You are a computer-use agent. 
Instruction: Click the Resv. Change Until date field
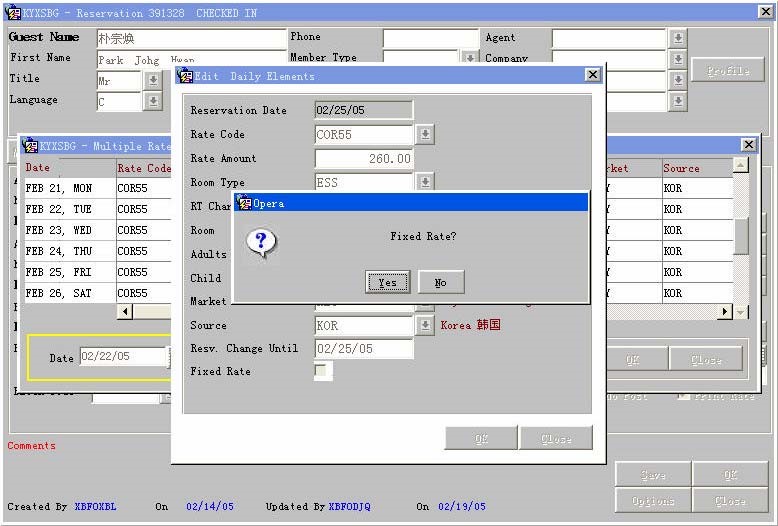pyautogui.click(x=364, y=349)
